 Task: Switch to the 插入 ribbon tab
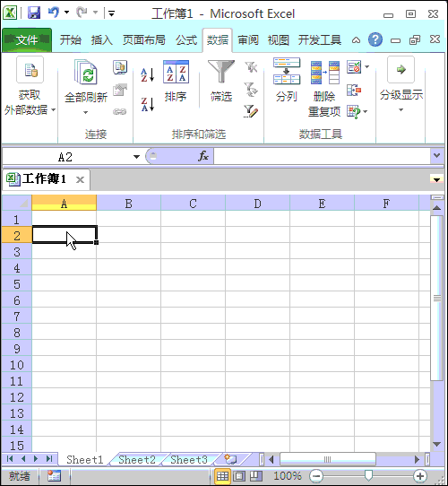101,40
